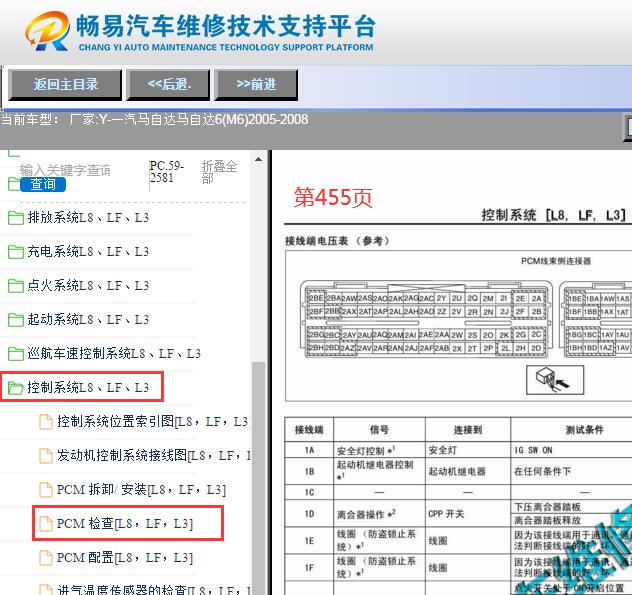Click the connector view direction icon
The height and width of the screenshot is (595, 632).
tap(555, 380)
